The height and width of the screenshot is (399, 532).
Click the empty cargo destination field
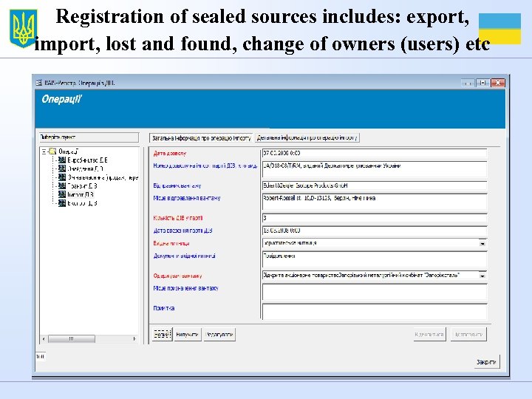point(375,292)
